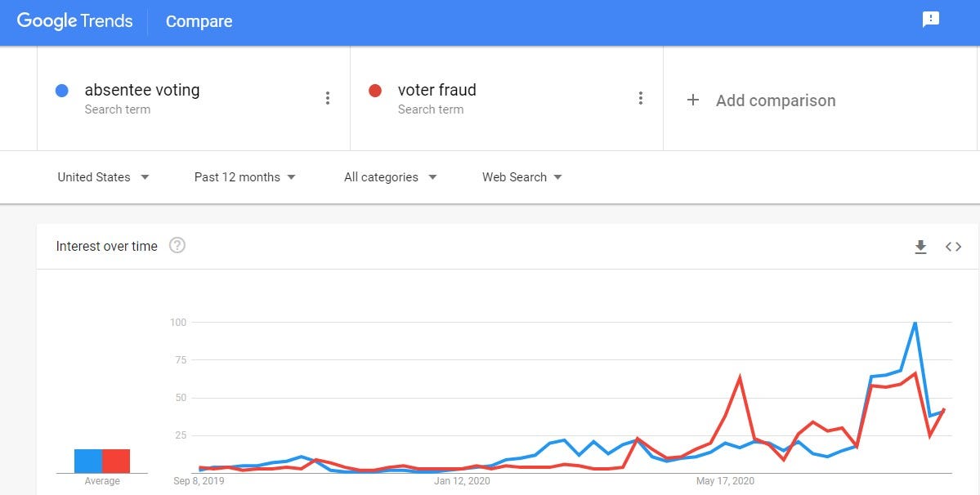Screen dimensions: 980x495
Task: Click the Compare header label
Action: (x=199, y=22)
